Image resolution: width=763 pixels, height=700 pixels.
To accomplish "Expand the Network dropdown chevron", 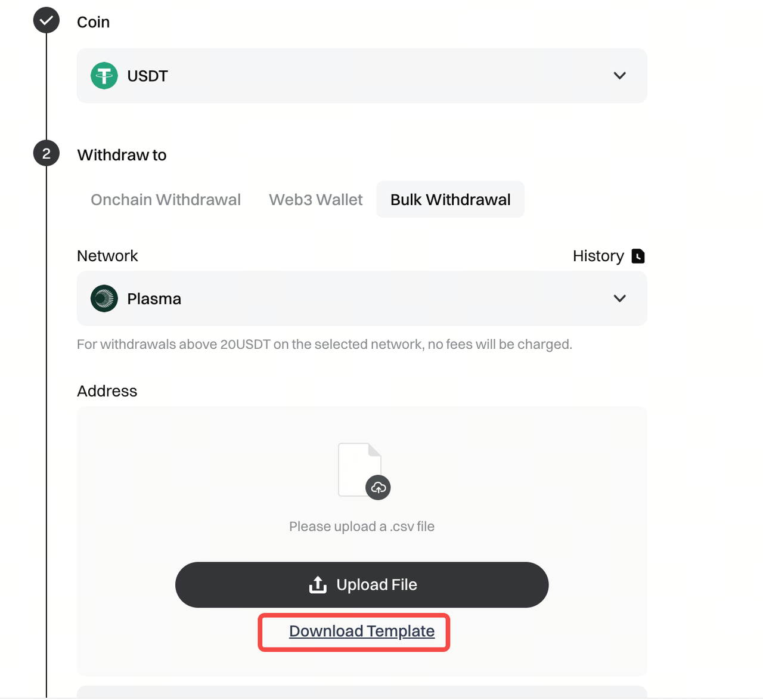I will (620, 299).
